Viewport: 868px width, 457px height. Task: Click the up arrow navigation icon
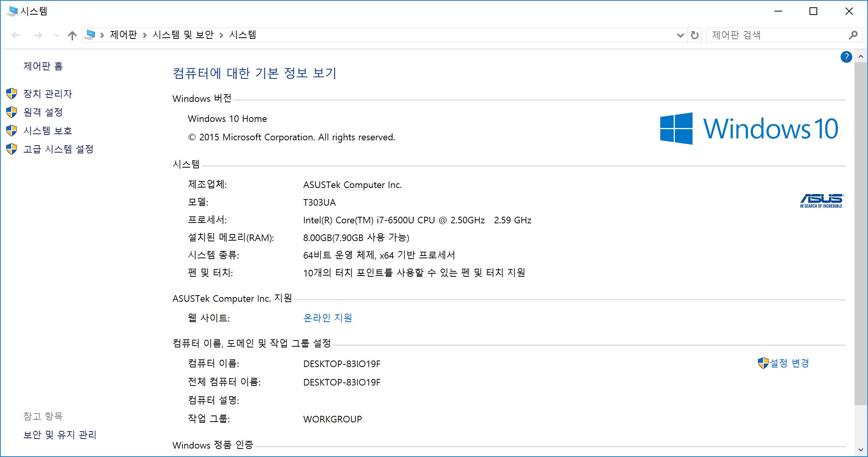(x=72, y=35)
